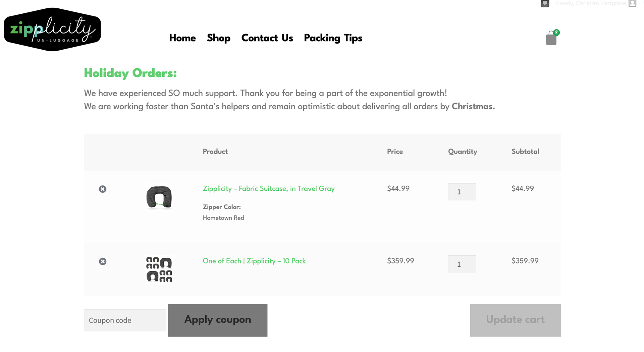Go to the Home menu item

click(182, 38)
